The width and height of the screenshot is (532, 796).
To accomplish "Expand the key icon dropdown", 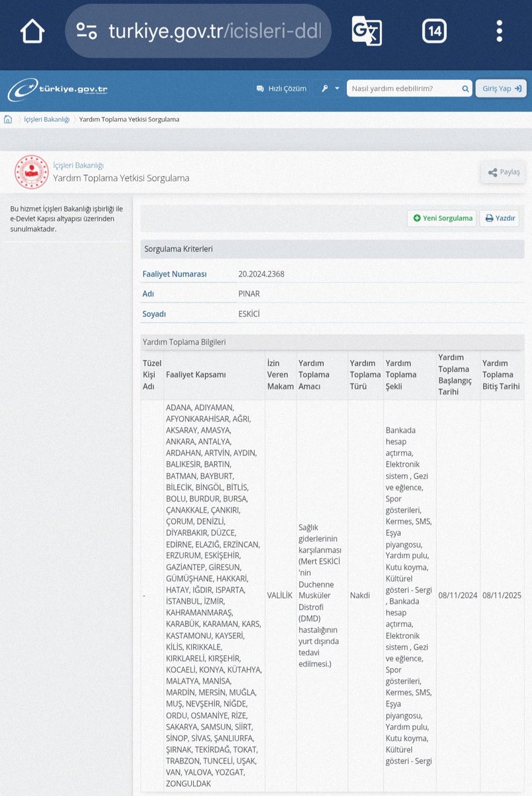I will tap(330, 88).
